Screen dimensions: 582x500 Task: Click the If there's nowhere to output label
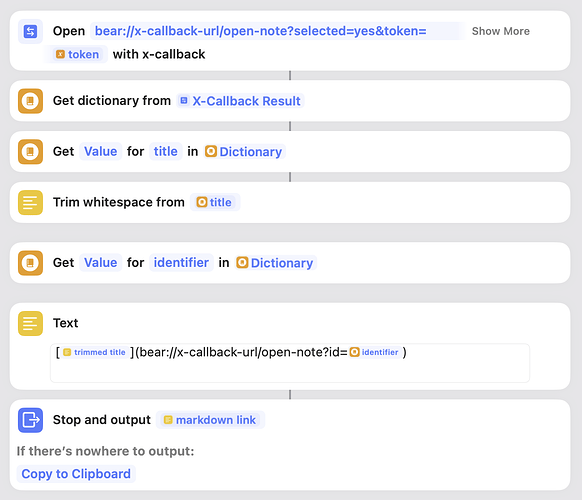click(105, 451)
